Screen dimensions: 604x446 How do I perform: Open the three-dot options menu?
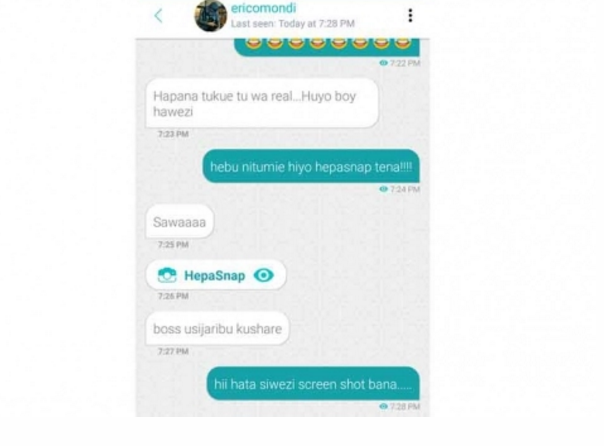(410, 15)
